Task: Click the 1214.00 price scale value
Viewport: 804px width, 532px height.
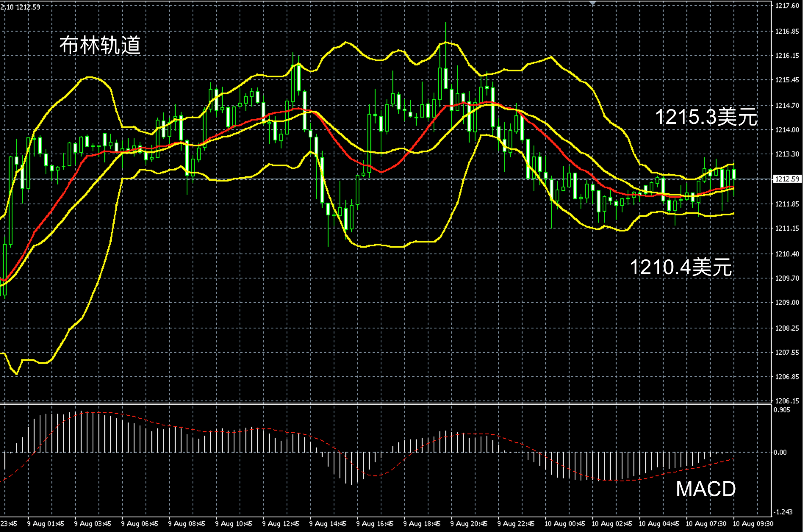Action: point(787,130)
